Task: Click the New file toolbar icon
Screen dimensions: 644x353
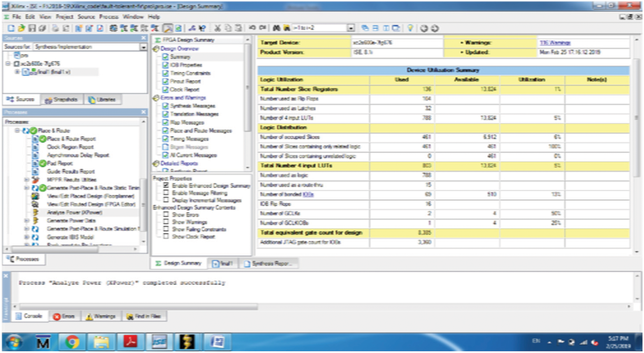Action: (11, 28)
